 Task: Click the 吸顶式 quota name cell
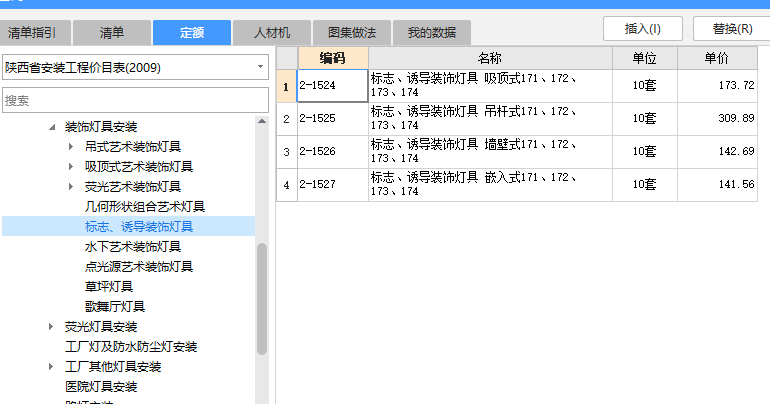coord(490,85)
